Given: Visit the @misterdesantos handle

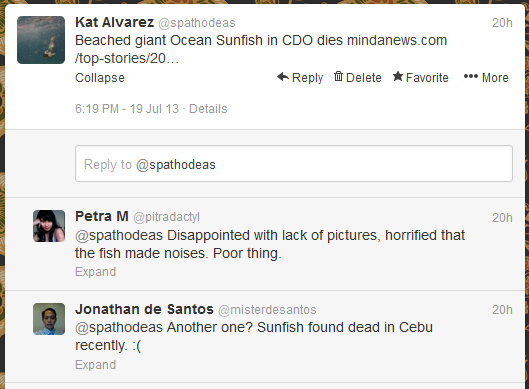Looking at the screenshot, I should [x=267, y=310].
